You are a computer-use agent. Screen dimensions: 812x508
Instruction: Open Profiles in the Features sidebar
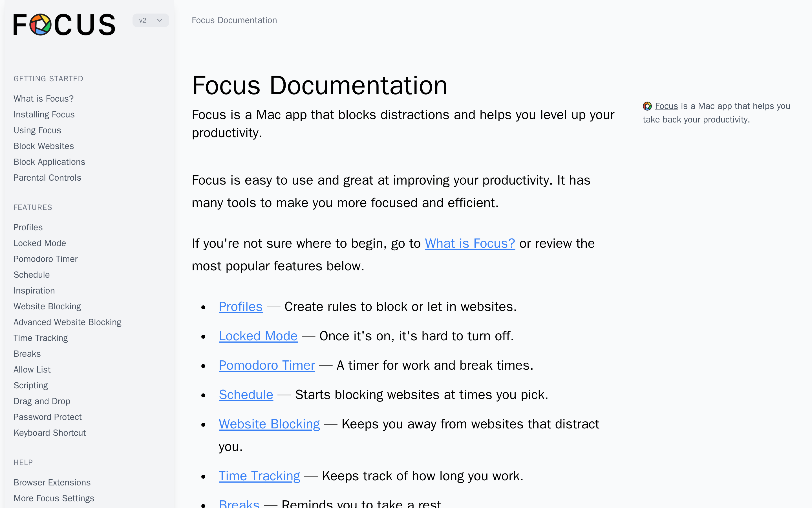point(28,227)
